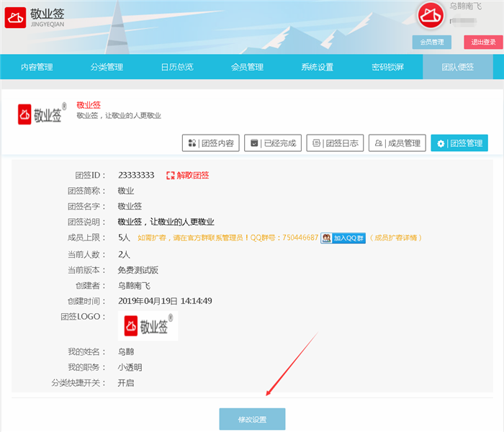Open the 日历总览 calendar tab

(177, 68)
